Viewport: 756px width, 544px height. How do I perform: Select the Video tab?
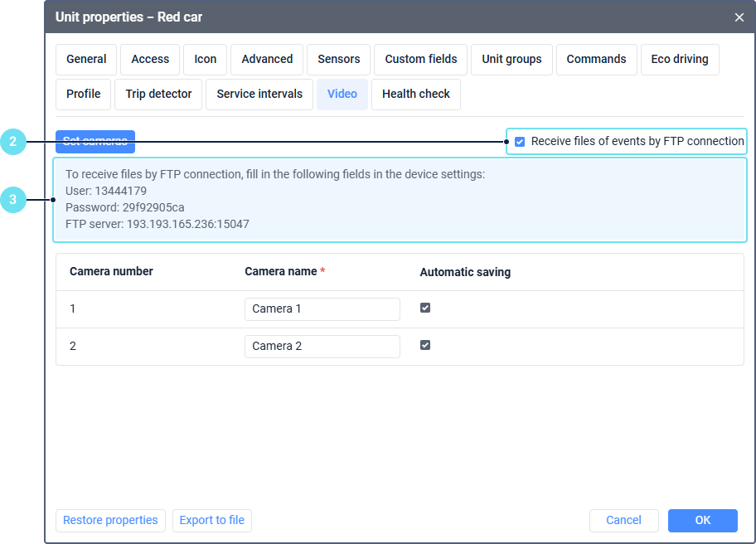pos(342,94)
